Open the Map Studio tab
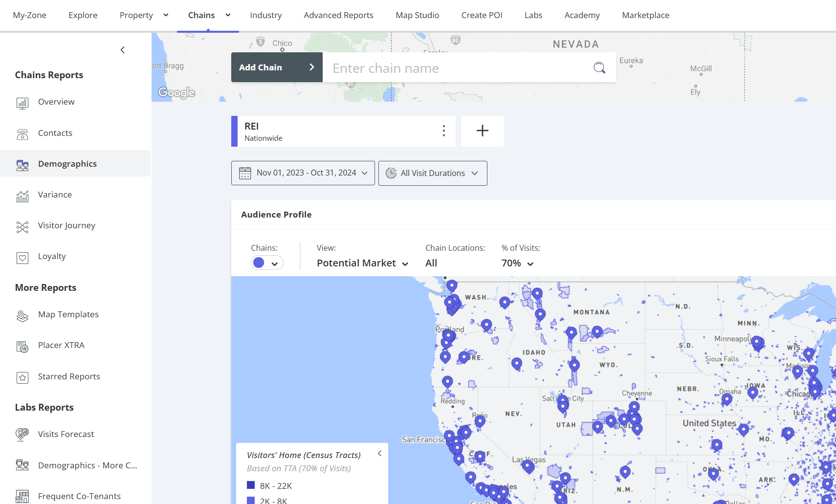836x504 pixels. (x=418, y=15)
